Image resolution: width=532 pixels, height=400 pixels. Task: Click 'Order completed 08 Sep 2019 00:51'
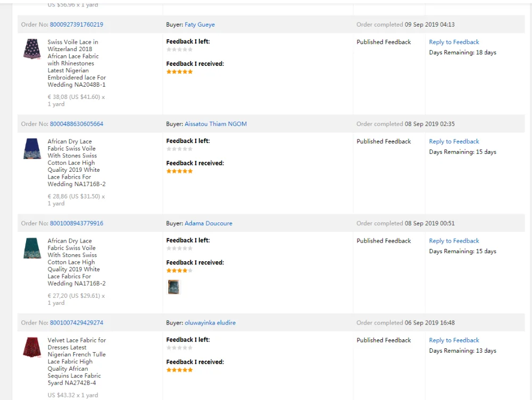coord(405,223)
